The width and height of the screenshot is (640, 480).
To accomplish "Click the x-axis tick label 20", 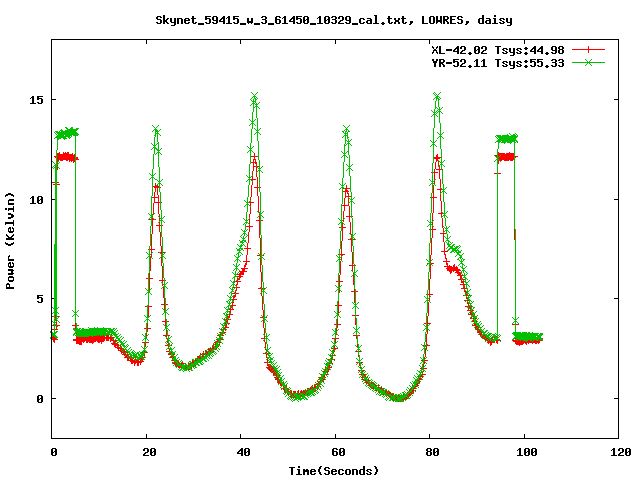I will pos(149,452).
